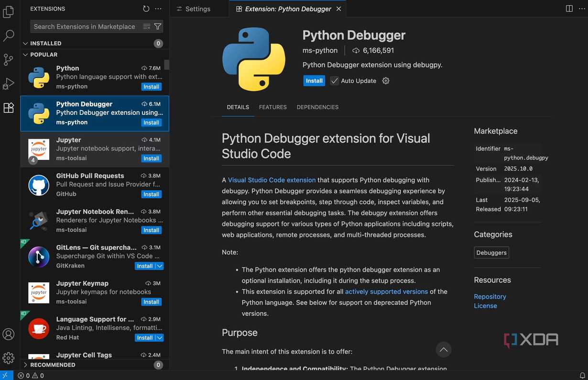The height and width of the screenshot is (380, 588).
Task: Open the Repository resource link
Action: pos(490,297)
